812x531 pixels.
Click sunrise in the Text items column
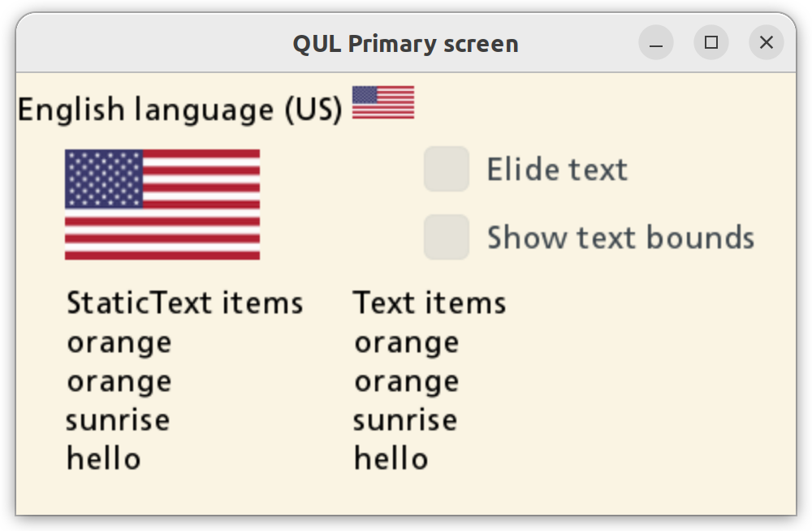click(405, 421)
